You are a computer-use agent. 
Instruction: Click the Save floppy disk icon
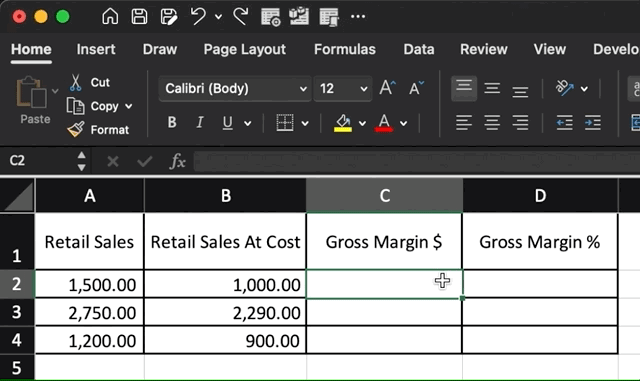139,17
